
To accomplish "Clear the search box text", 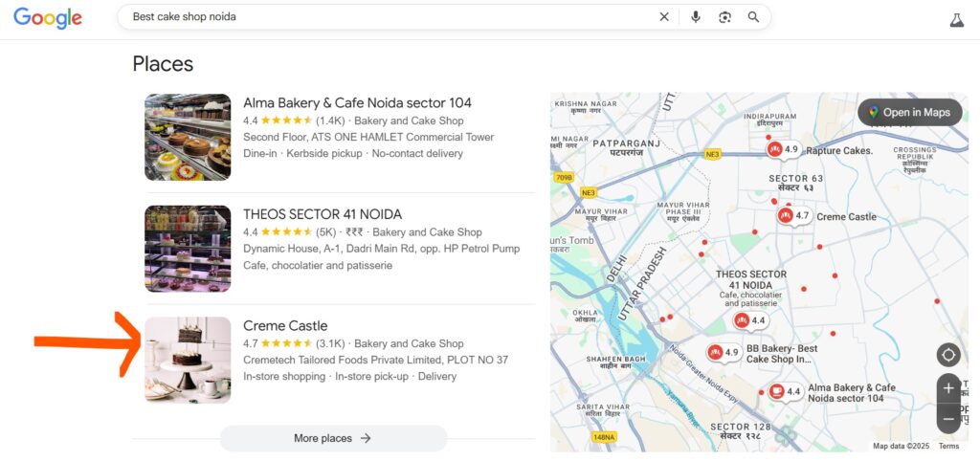I will [x=664, y=17].
